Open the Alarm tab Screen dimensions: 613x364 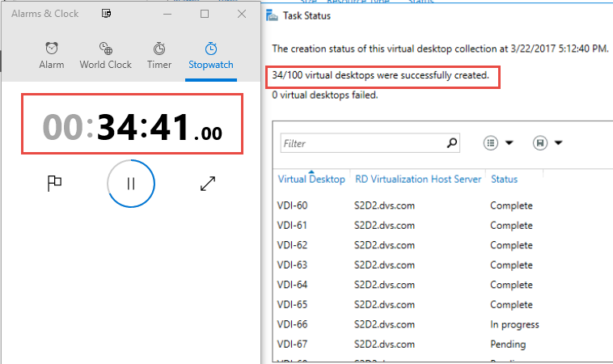click(x=52, y=56)
